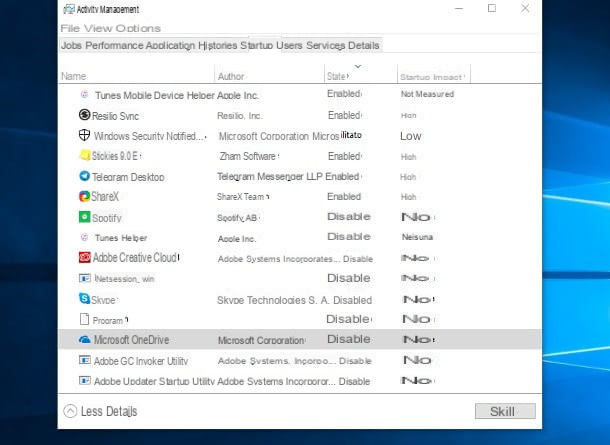Screen dimensions: 610x445
Task: Click the Stickies yellow note icon
Action: click(x=84, y=155)
